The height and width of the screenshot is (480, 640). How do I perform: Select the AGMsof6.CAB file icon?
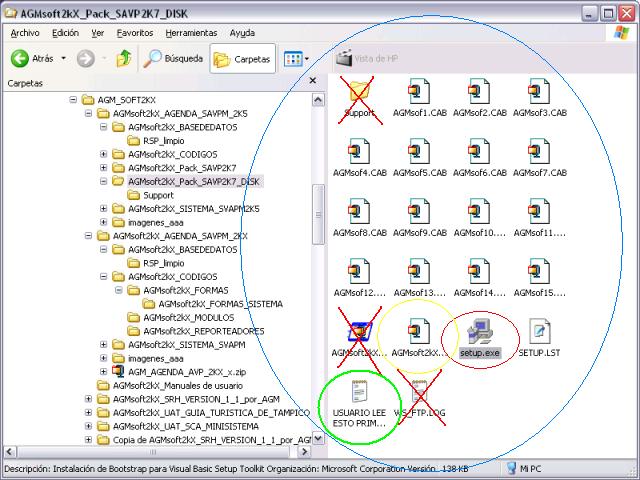[x=479, y=151]
